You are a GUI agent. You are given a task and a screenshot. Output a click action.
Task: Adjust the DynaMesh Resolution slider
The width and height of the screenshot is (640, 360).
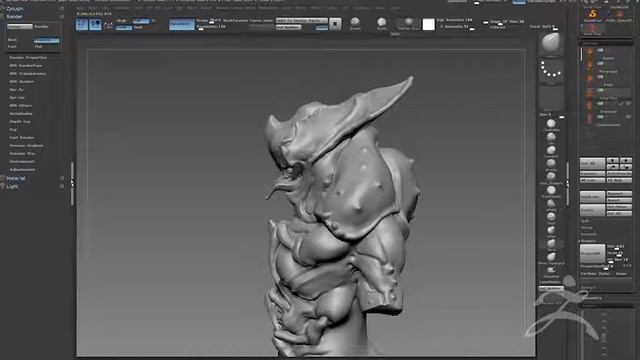(x=211, y=27)
